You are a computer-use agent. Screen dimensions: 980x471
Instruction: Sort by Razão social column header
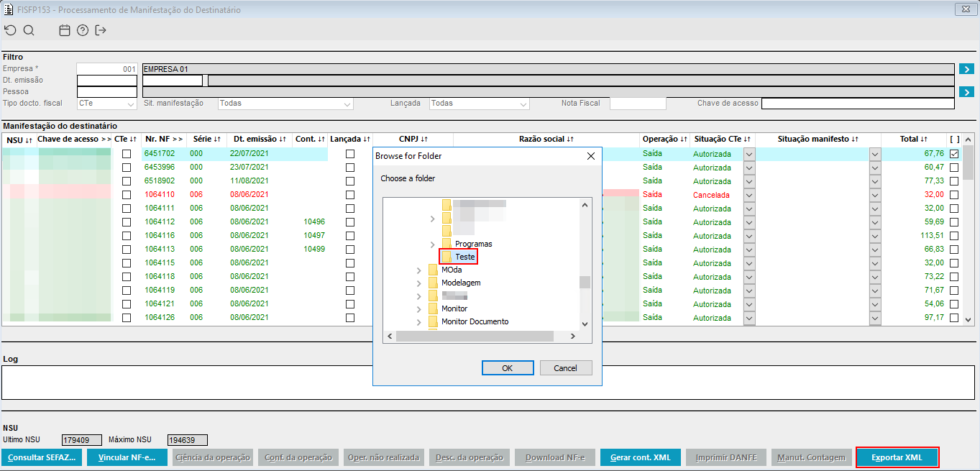(x=546, y=140)
